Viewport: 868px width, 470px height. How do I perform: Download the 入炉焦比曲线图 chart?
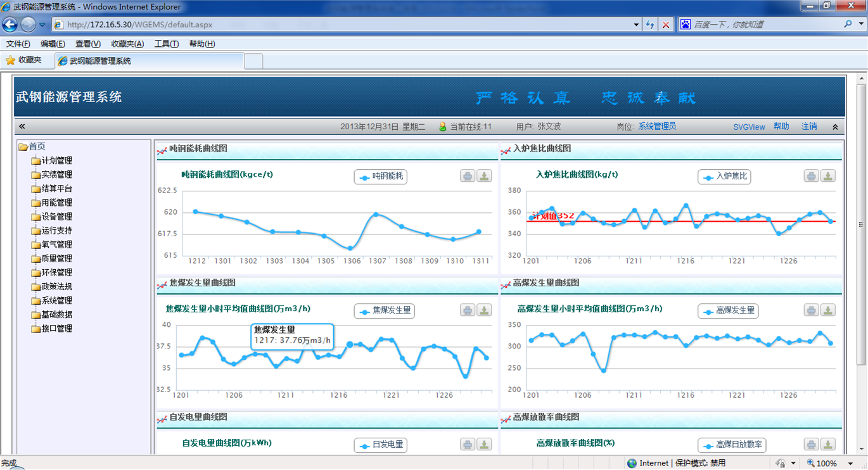click(828, 176)
